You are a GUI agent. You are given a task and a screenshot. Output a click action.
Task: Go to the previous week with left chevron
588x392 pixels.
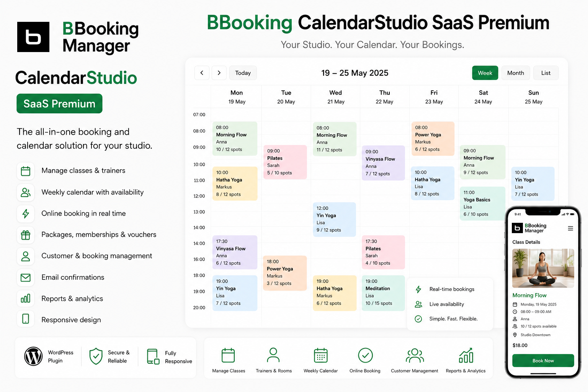[x=202, y=73]
